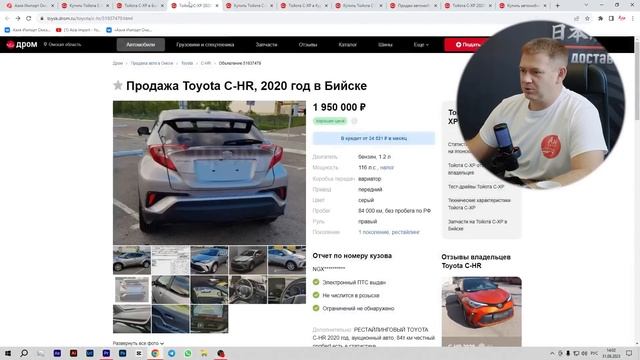Open Telegram from the taskbar

[171, 353]
